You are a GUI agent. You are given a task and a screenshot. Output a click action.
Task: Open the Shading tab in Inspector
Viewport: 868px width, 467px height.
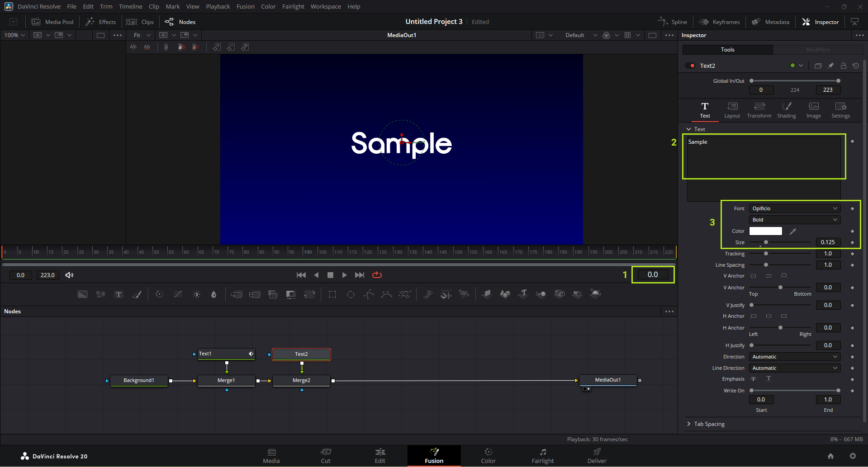pyautogui.click(x=786, y=110)
